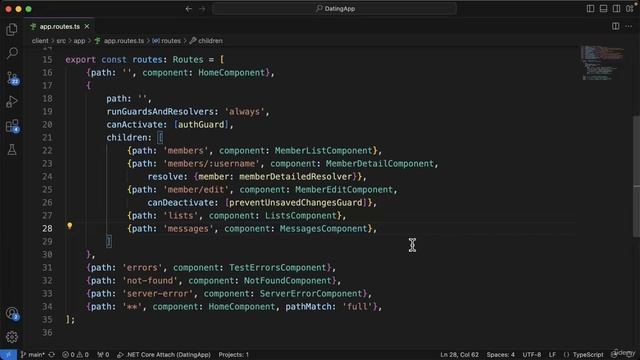This screenshot has height=360, width=640.
Task: Click the closing bracket on line 29
Action: 109,242
